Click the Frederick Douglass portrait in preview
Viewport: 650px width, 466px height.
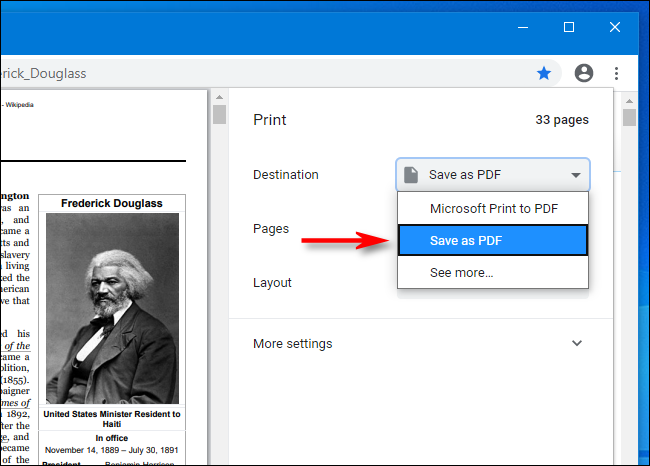(x=112, y=308)
